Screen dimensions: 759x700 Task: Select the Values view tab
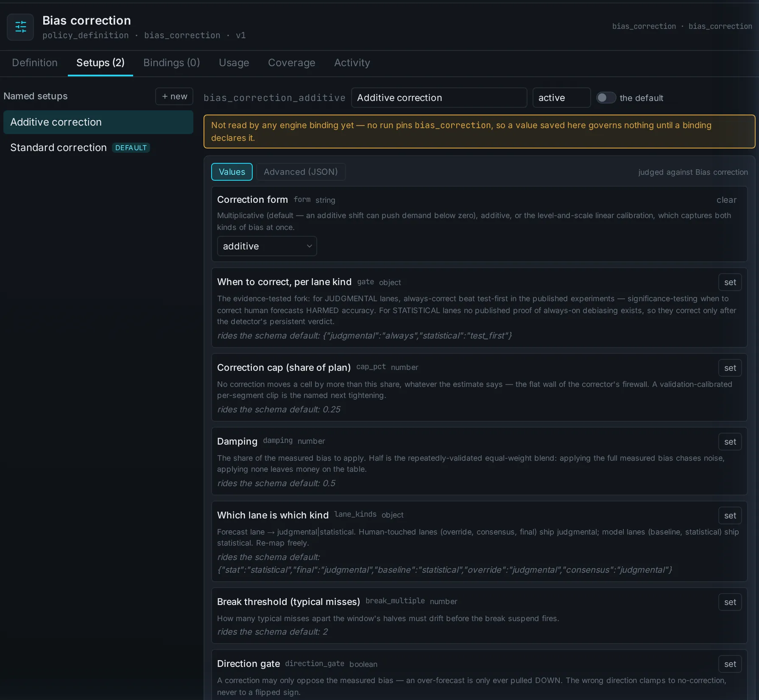232,172
